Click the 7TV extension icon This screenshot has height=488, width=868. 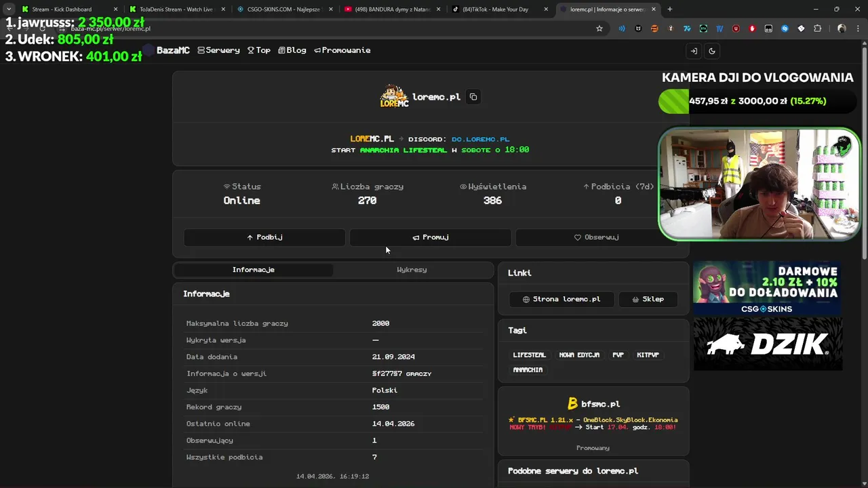pos(687,28)
